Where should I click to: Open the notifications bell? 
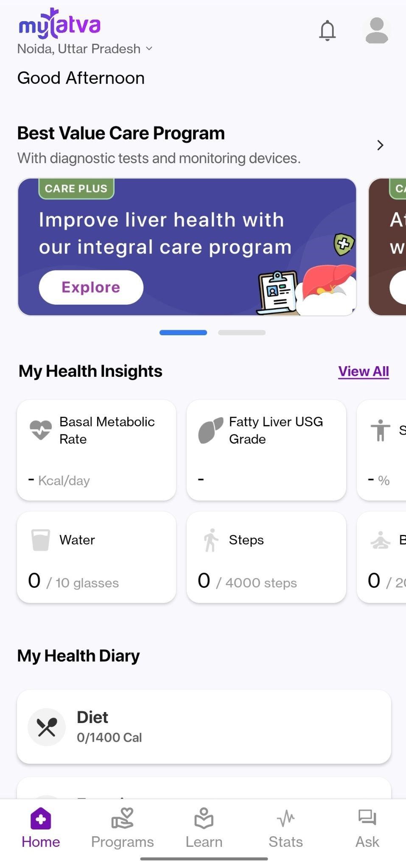(327, 31)
